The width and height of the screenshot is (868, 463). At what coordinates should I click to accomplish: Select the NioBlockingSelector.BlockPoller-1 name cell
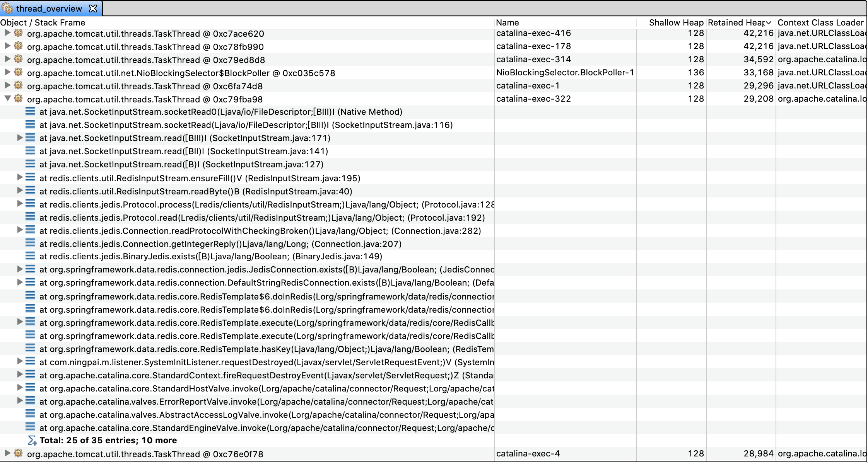[565, 73]
